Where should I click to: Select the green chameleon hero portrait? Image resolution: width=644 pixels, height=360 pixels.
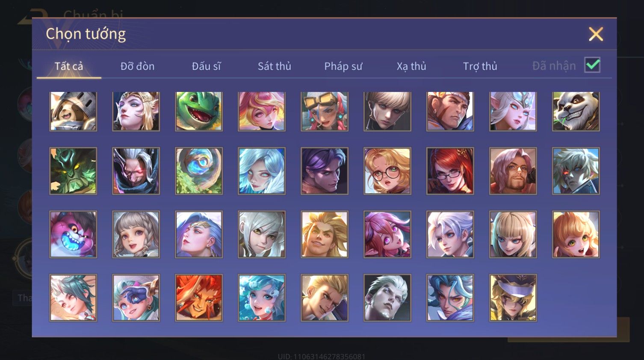click(x=199, y=111)
